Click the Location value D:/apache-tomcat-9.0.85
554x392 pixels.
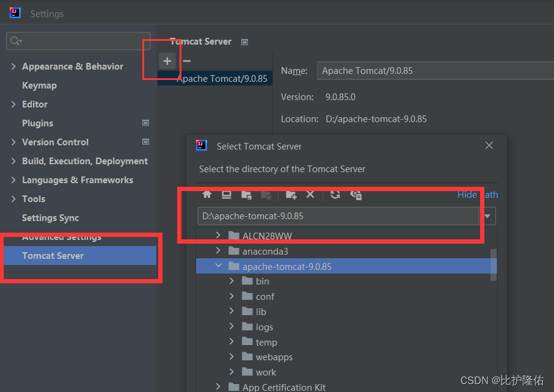tap(376, 119)
